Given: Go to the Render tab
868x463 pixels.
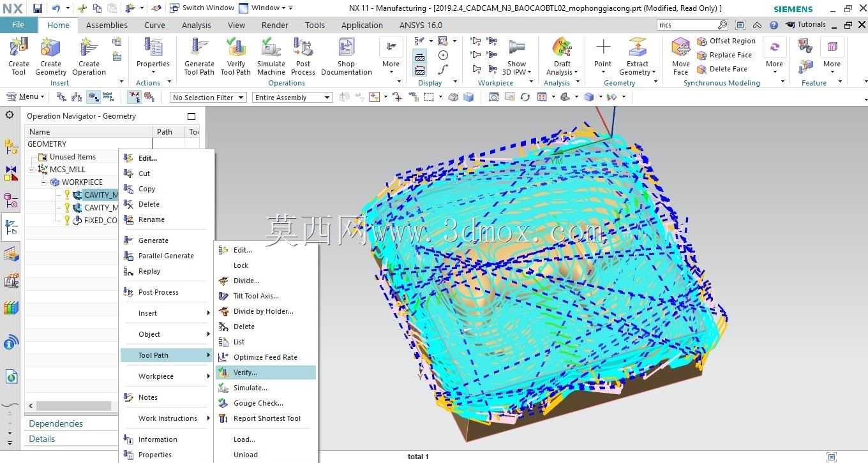Looking at the screenshot, I should (x=274, y=25).
